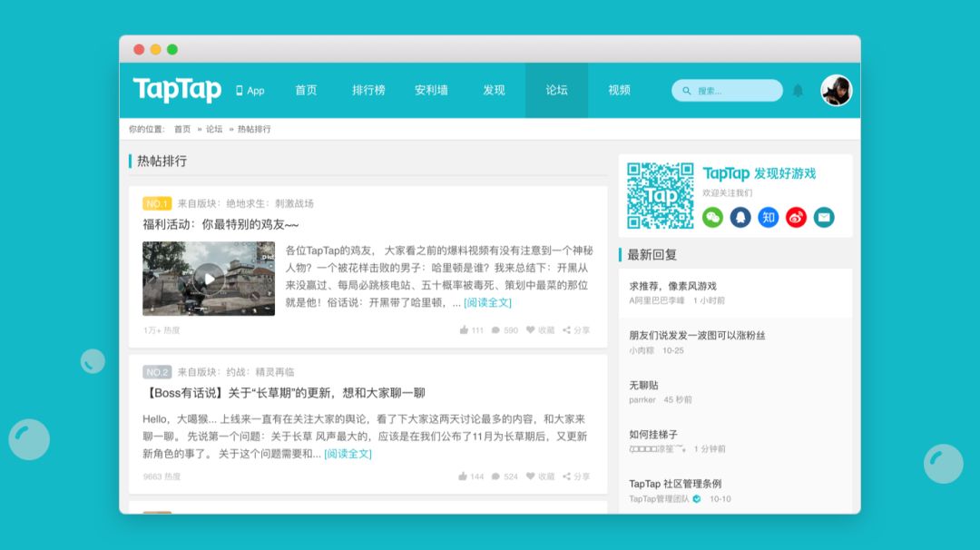This screenshot has height=550, width=980.
Task: Open reply 朋友们说发发一波图可以涨粉丝
Action: (697, 336)
